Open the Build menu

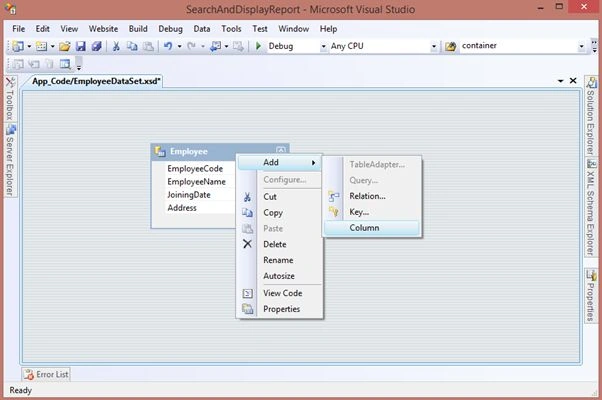coord(138,29)
